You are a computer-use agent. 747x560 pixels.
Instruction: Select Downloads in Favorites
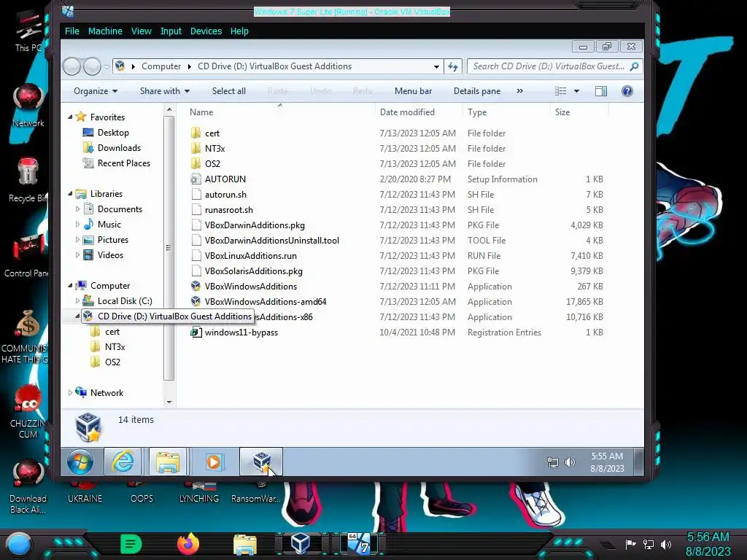click(x=119, y=147)
